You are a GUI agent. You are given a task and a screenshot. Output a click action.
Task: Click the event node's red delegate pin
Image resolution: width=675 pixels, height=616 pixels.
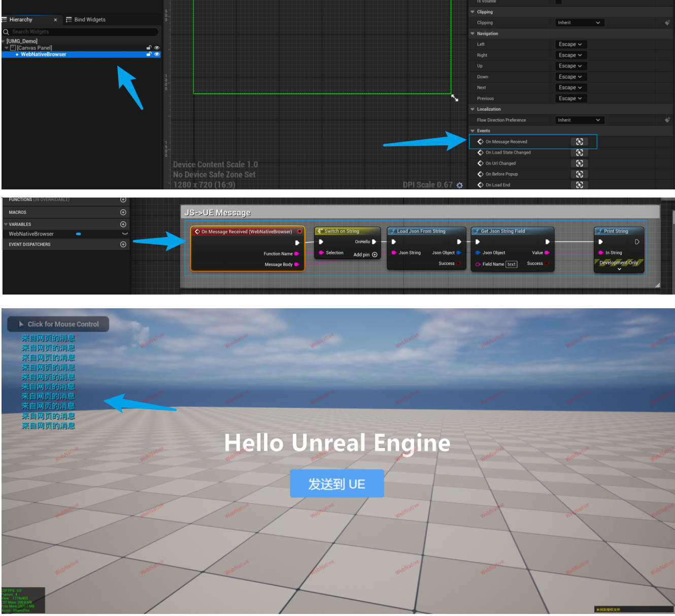[x=299, y=232]
